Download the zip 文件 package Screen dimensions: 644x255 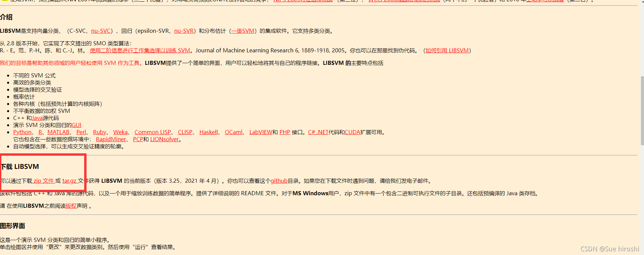pyautogui.click(x=44, y=181)
